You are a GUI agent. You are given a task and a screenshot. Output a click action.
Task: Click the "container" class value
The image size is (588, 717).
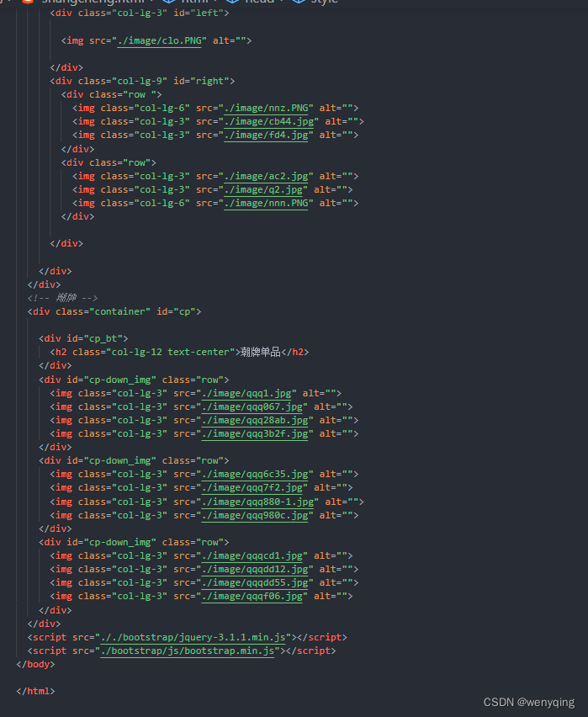119,311
